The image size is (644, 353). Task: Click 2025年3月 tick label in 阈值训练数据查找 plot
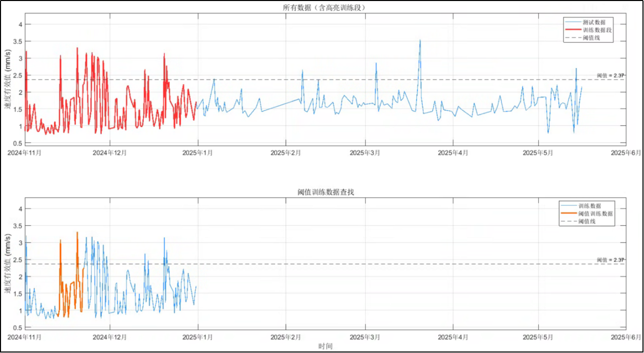tap(365, 336)
